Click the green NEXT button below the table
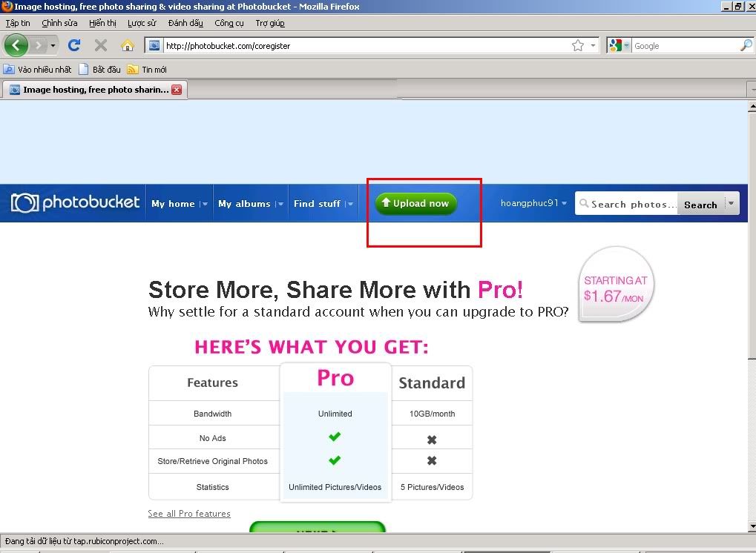 coord(318,526)
